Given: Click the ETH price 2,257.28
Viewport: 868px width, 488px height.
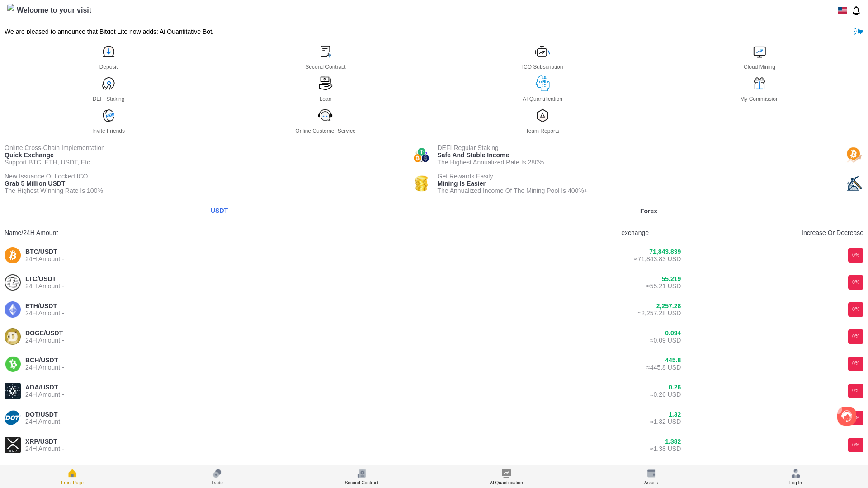Looking at the screenshot, I should pos(669,306).
